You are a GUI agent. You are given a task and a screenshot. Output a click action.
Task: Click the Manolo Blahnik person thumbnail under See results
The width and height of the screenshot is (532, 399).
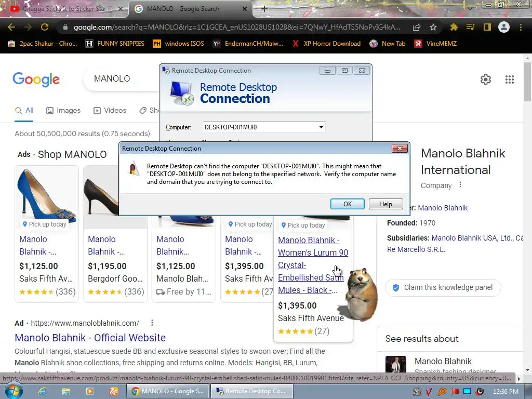(395, 364)
